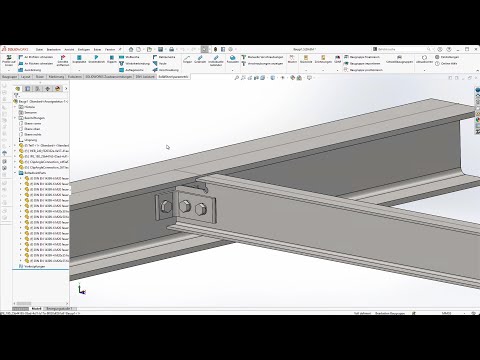This screenshot has height=360, width=480.
Task: Toggle Hide/Show Items in view toolbar
Action: pos(283,78)
